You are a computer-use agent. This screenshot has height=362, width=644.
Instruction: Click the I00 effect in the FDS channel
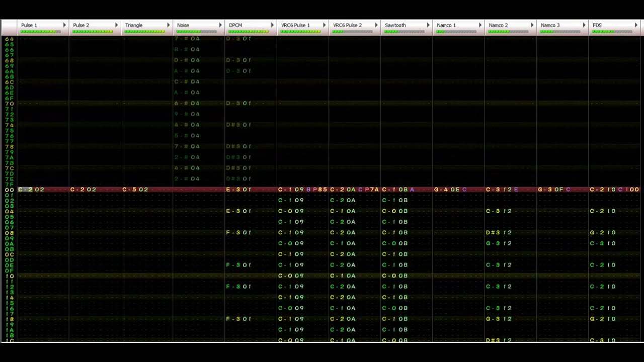pyautogui.click(x=632, y=190)
